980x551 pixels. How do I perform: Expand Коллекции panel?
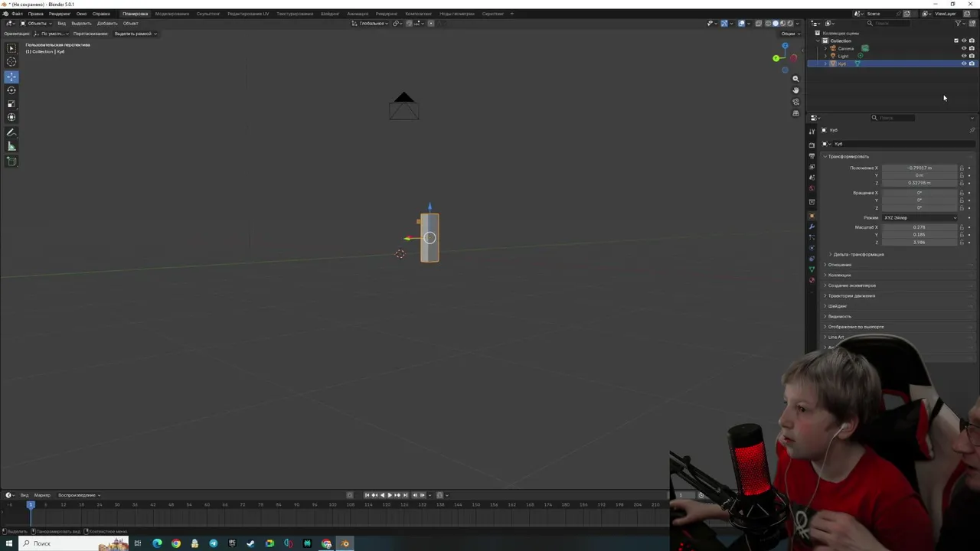(838, 275)
